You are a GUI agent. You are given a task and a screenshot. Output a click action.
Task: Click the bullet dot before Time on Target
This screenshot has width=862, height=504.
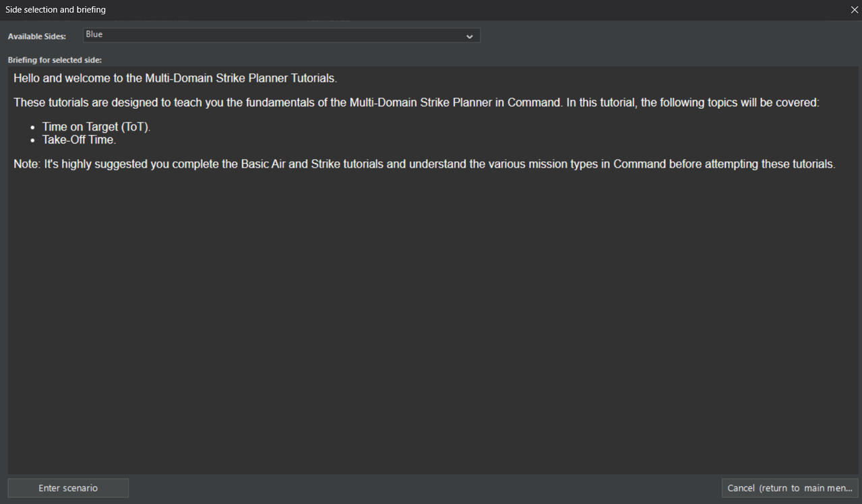click(x=32, y=127)
